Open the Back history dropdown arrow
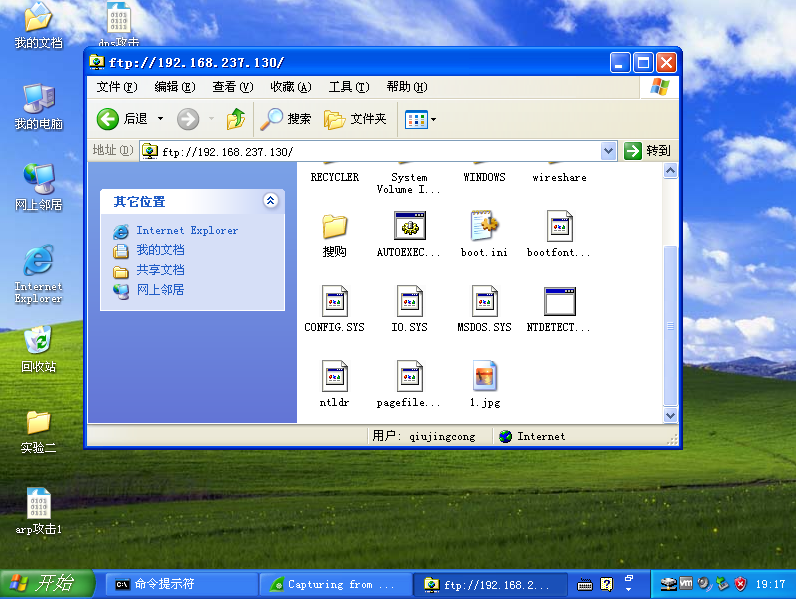Viewport: 796px width, 599px height. click(x=160, y=119)
